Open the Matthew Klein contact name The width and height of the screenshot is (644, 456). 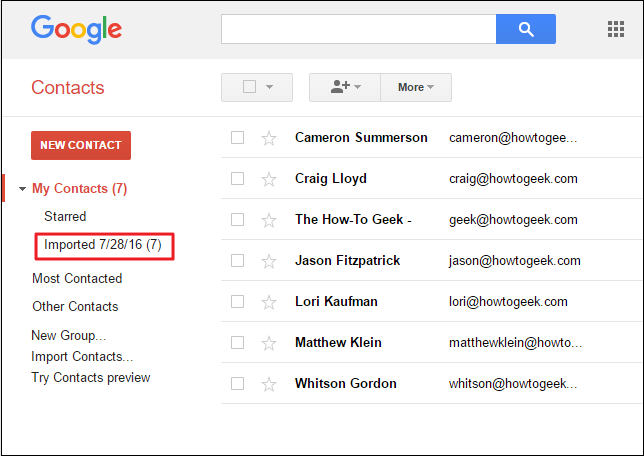pyautogui.click(x=338, y=342)
